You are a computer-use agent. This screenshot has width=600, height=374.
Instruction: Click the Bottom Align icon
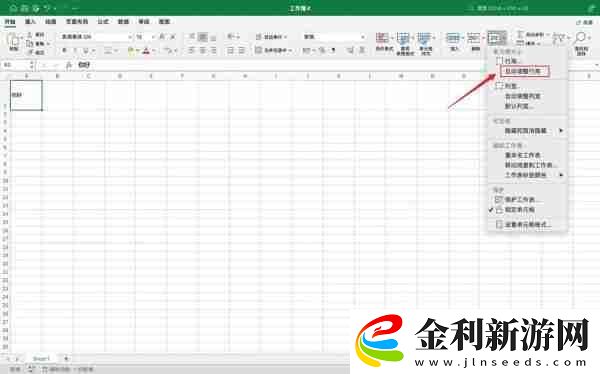213,37
